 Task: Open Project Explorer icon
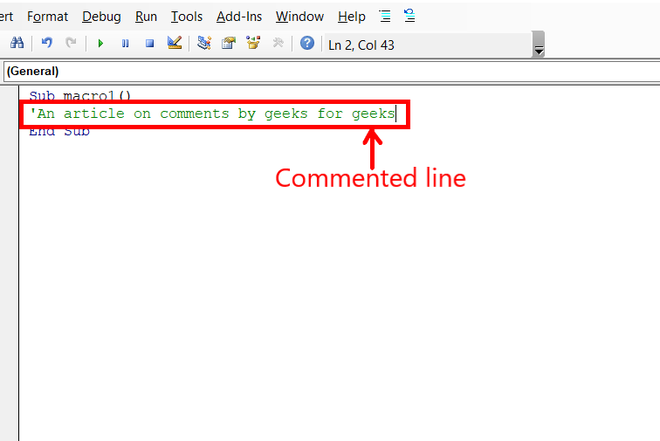204,43
